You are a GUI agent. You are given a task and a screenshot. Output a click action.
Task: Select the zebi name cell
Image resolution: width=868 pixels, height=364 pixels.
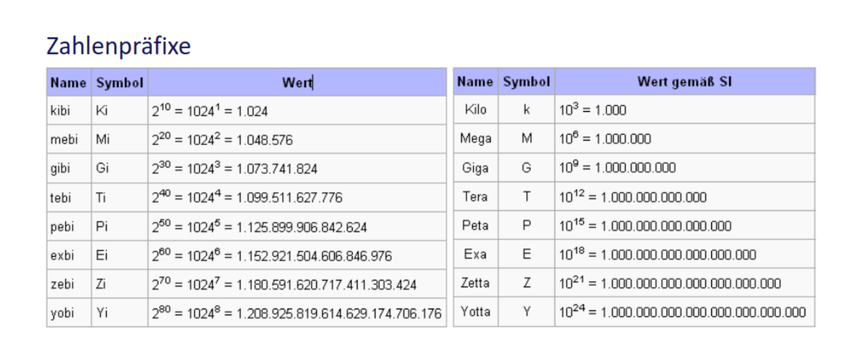(x=61, y=285)
